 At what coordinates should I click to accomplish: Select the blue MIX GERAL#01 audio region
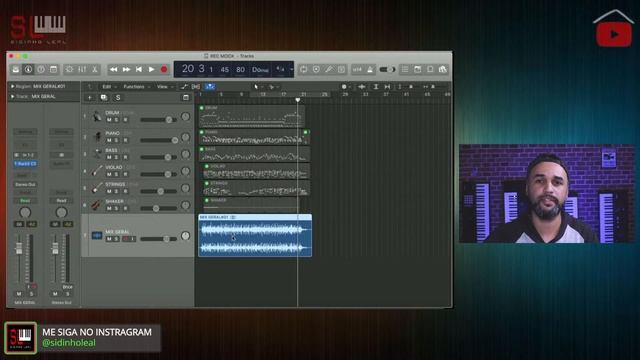point(255,236)
